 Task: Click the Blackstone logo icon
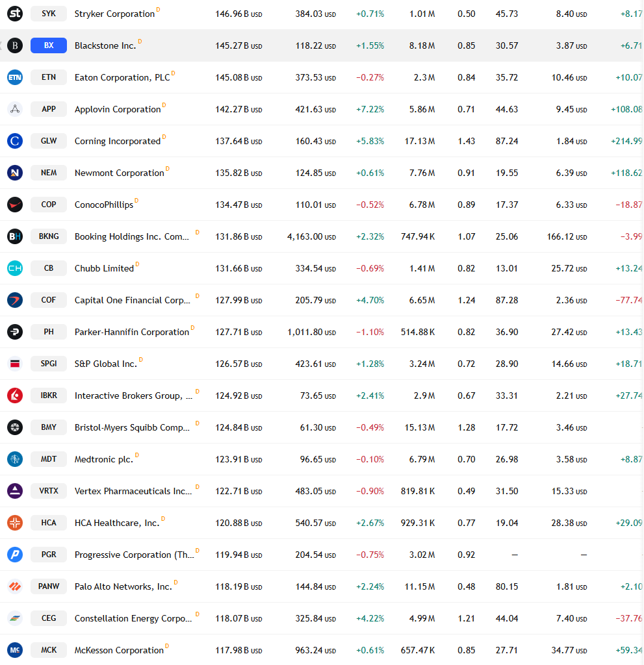pyautogui.click(x=15, y=45)
